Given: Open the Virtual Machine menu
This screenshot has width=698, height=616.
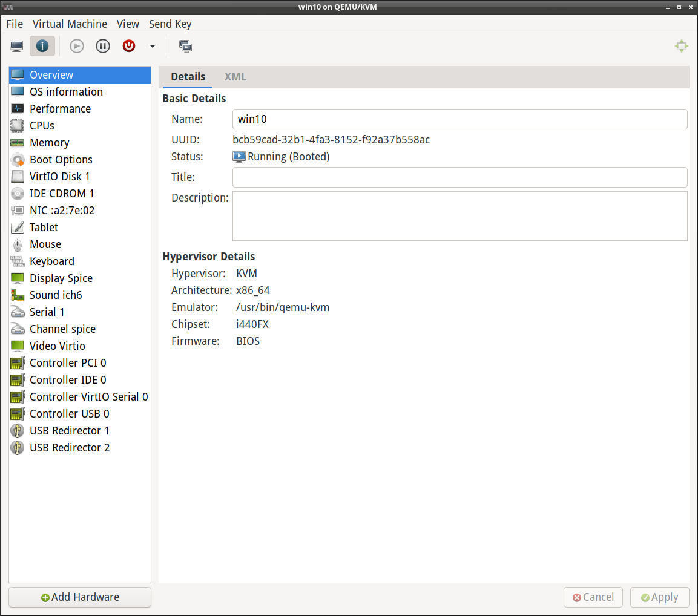Looking at the screenshot, I should (70, 24).
